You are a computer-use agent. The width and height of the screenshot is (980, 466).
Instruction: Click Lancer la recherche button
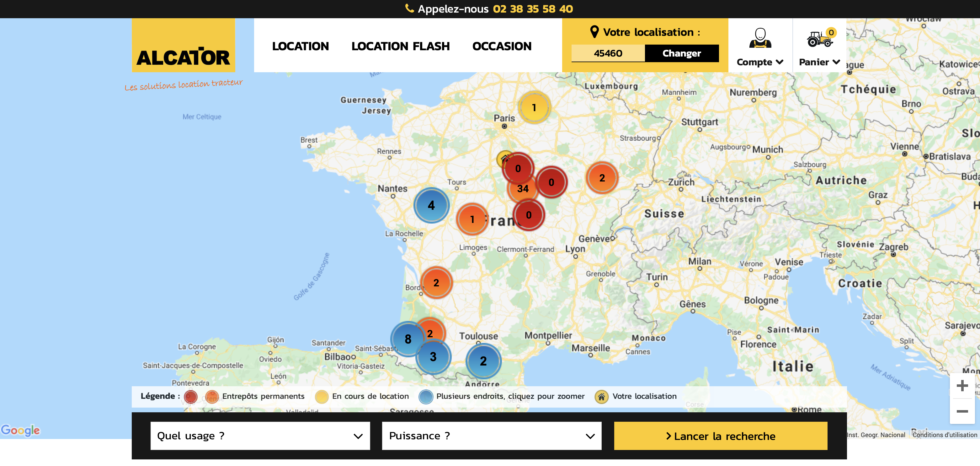[x=721, y=436]
